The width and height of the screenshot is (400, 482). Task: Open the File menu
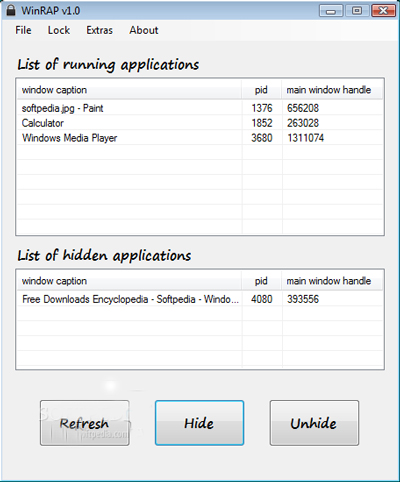point(23,30)
